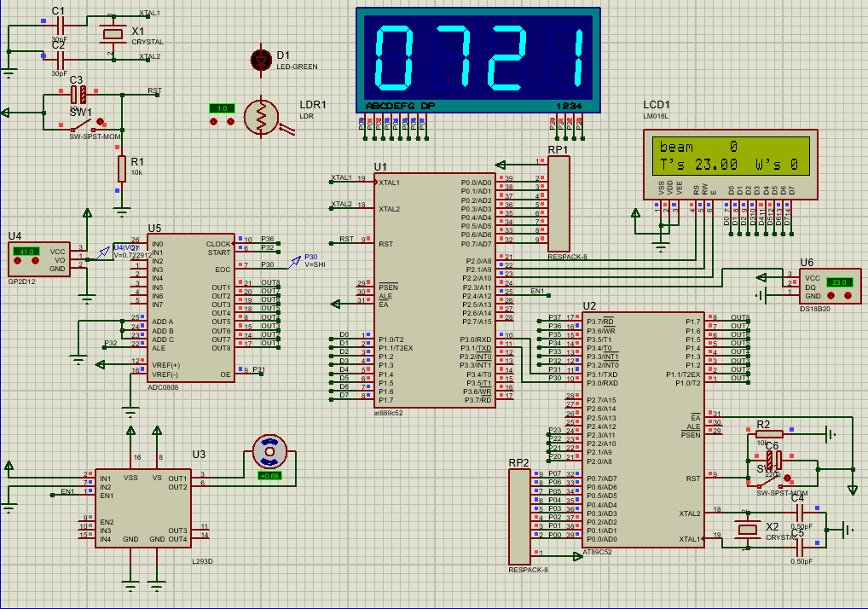Click the LDR1 reference label
This screenshot has width=868, height=609.
pyautogui.click(x=313, y=105)
